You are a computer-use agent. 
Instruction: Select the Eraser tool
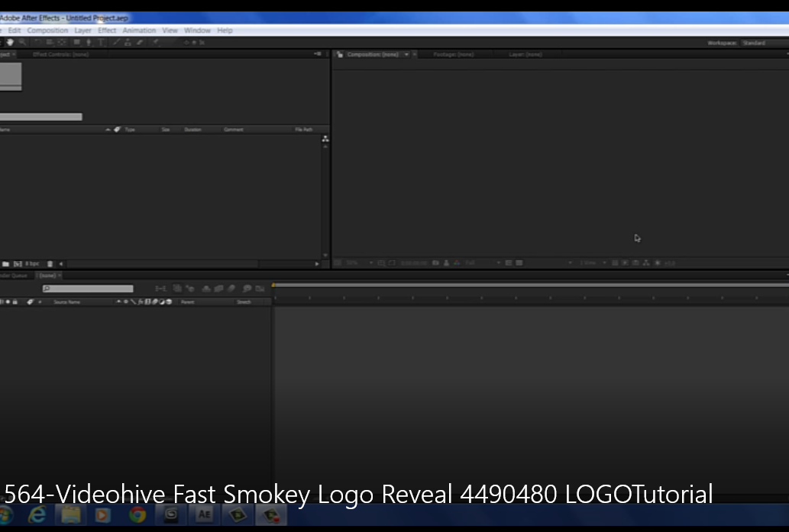tap(140, 42)
